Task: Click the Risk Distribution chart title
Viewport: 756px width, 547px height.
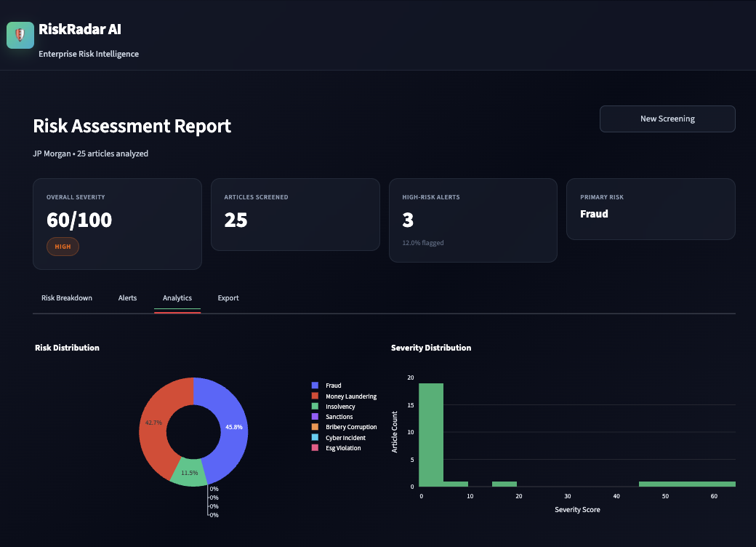Action: point(67,348)
